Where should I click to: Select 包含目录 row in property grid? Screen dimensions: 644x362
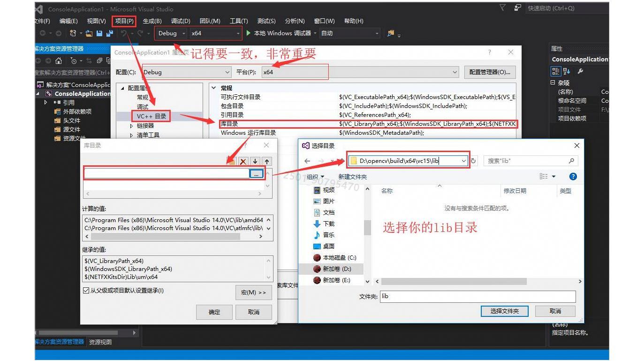coord(368,106)
